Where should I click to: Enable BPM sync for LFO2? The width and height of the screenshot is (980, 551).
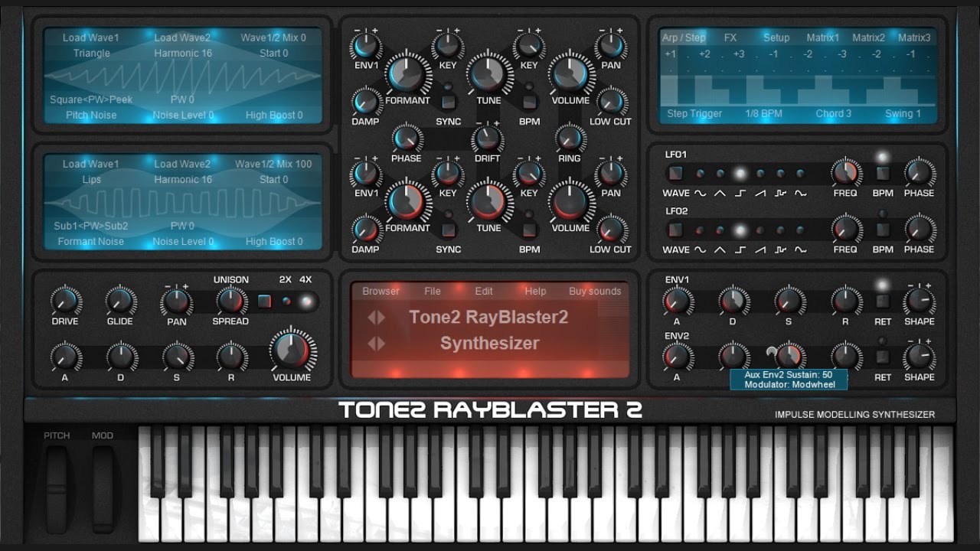point(883,230)
